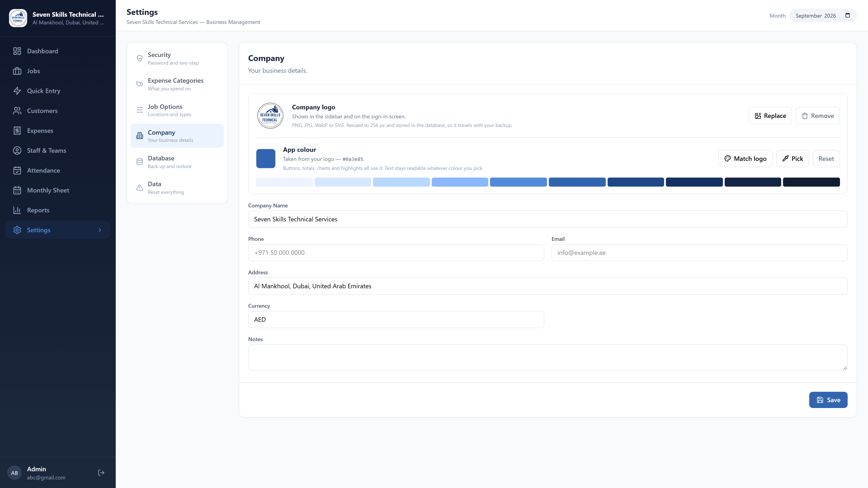Open the Reports bar chart icon
Image resolution: width=868 pixels, height=488 pixels.
pos(17,210)
